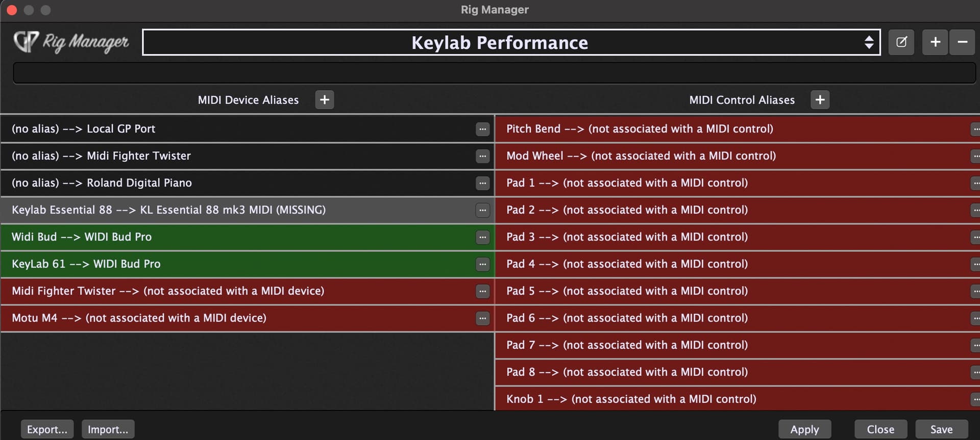Click the MIDI Control Aliases heading
The width and height of the screenshot is (980, 440).
742,100
